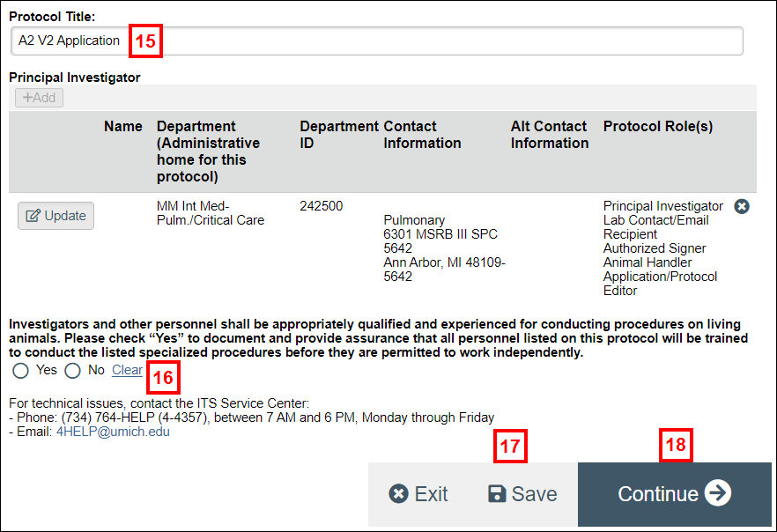The width and height of the screenshot is (777, 532).
Task: Clear the Yes/No training assurance selection
Action: tap(127, 371)
